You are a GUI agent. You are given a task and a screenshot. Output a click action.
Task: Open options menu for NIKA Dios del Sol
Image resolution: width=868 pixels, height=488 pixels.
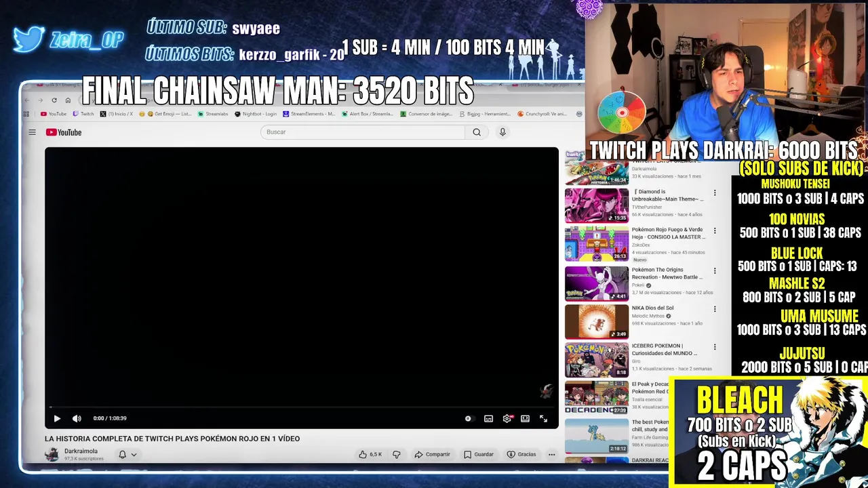[714, 309]
